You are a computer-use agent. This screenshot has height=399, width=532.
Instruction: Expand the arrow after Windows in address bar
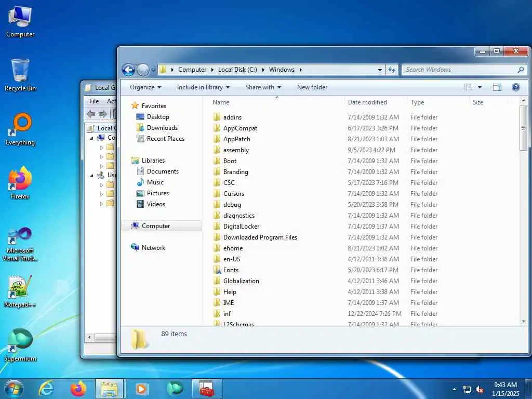click(300, 70)
